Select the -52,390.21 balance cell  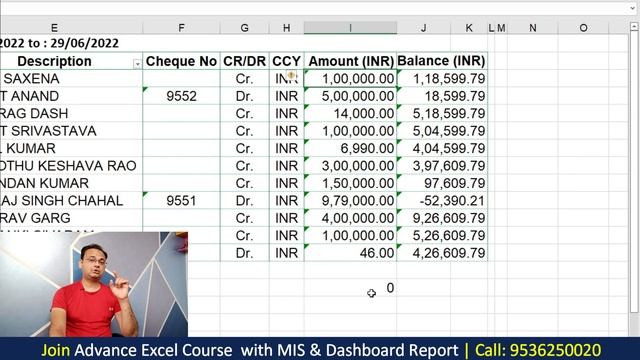click(442, 200)
